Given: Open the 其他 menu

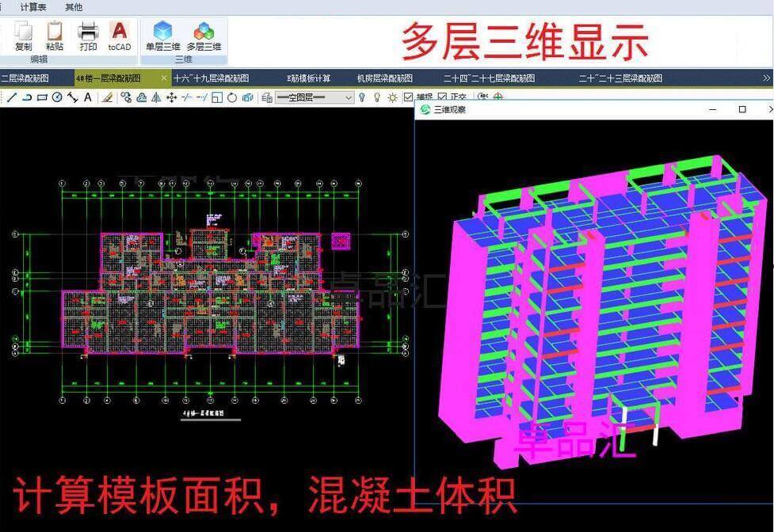Looking at the screenshot, I should click(73, 6).
